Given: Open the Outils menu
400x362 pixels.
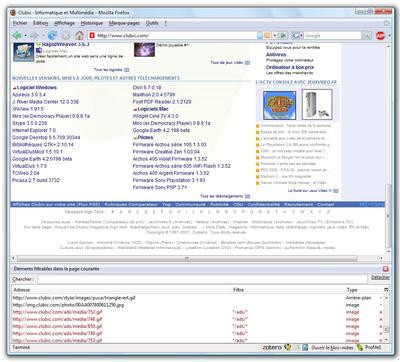Looking at the screenshot, I should tap(152, 23).
